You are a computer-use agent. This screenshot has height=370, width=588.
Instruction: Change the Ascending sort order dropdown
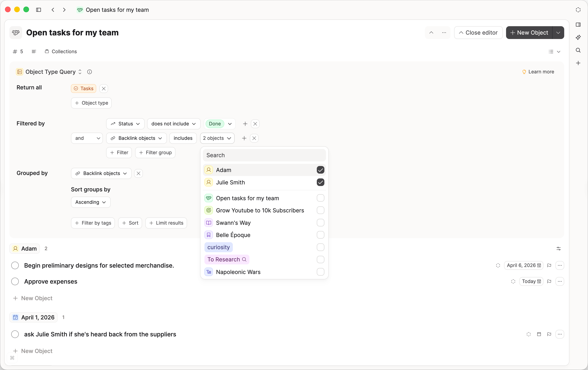pyautogui.click(x=90, y=202)
